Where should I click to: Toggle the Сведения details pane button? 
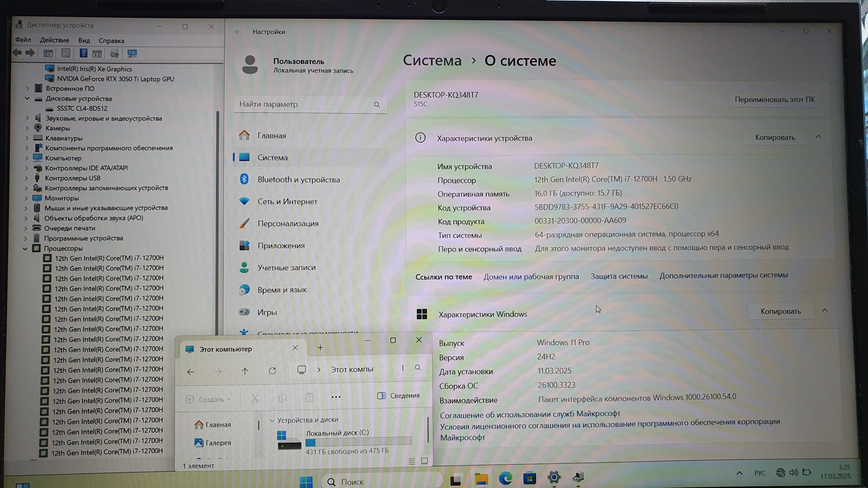coord(398,396)
